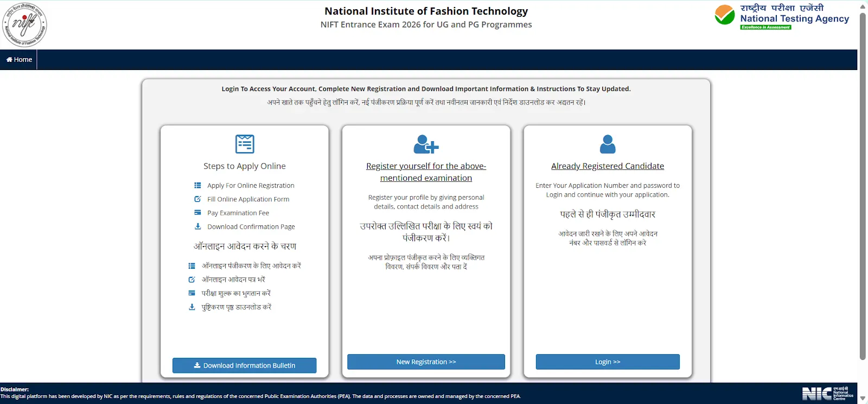Click the add-user icon above Register yourself
868x404 pixels.
tap(426, 144)
